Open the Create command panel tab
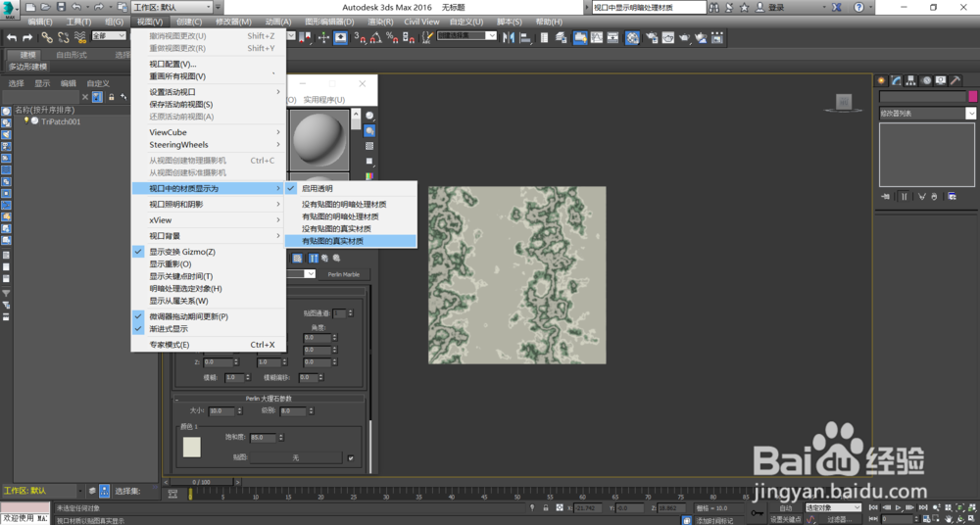 [881, 80]
